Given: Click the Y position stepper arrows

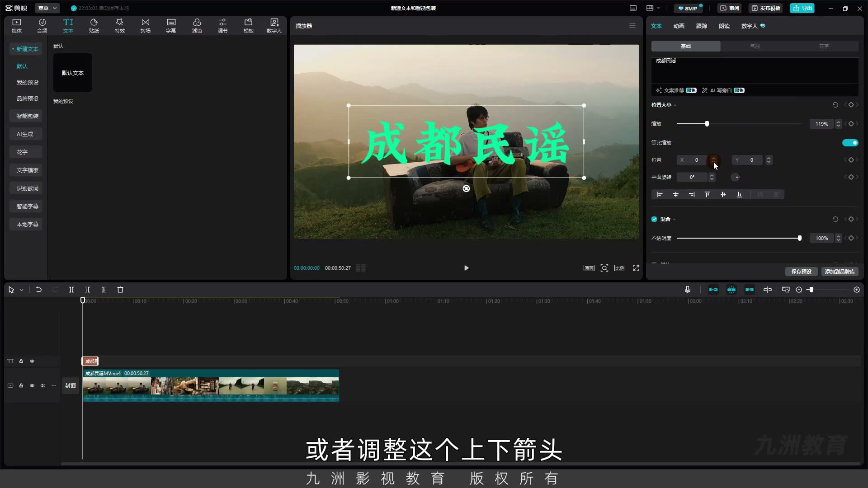Looking at the screenshot, I should click(769, 160).
